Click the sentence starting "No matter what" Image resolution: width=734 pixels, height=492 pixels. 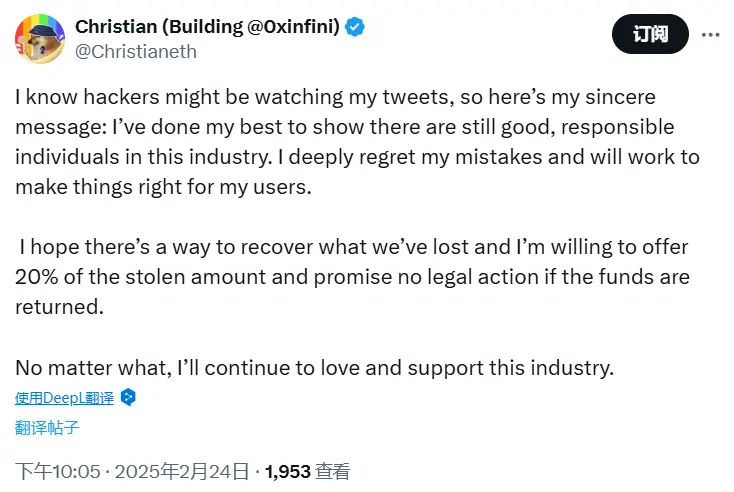(313, 367)
